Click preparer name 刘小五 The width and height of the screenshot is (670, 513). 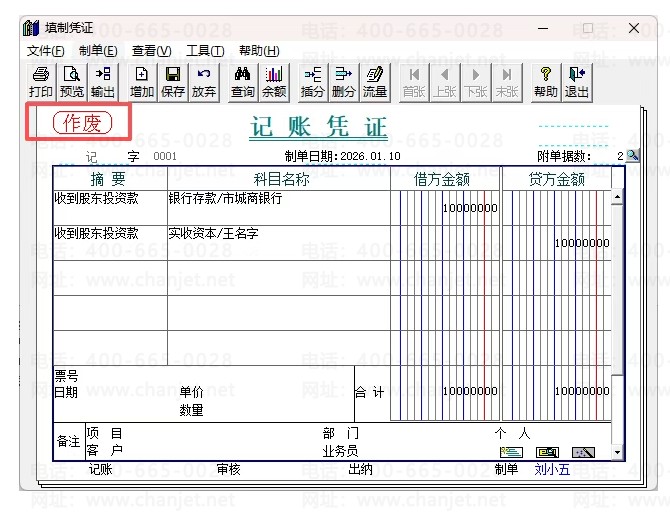click(x=552, y=469)
